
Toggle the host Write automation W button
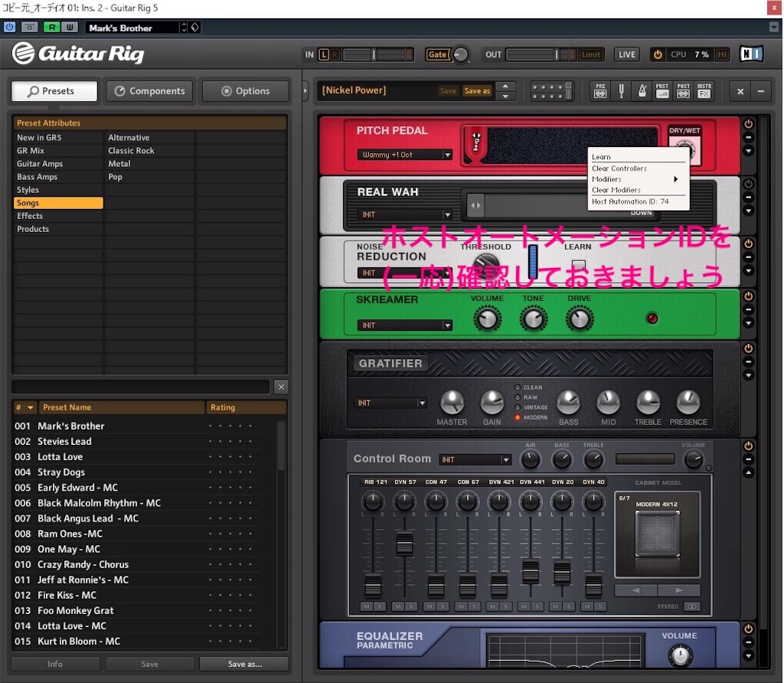click(70, 28)
